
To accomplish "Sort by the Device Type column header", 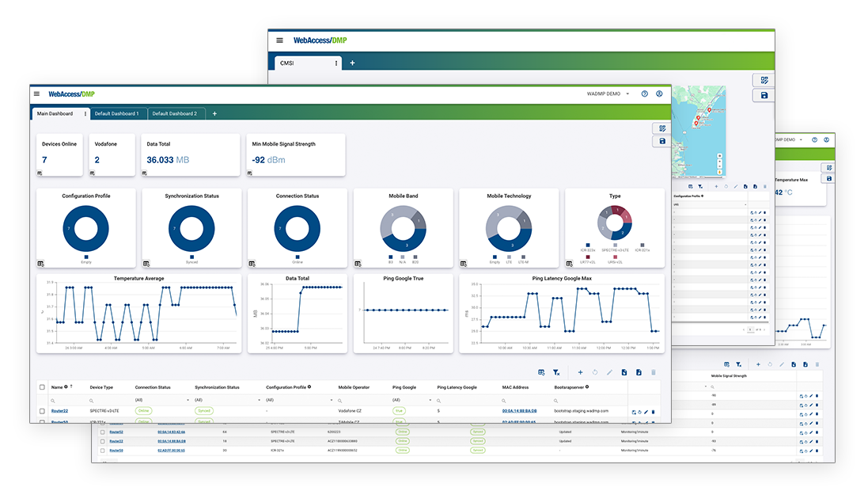I will 101,387.
